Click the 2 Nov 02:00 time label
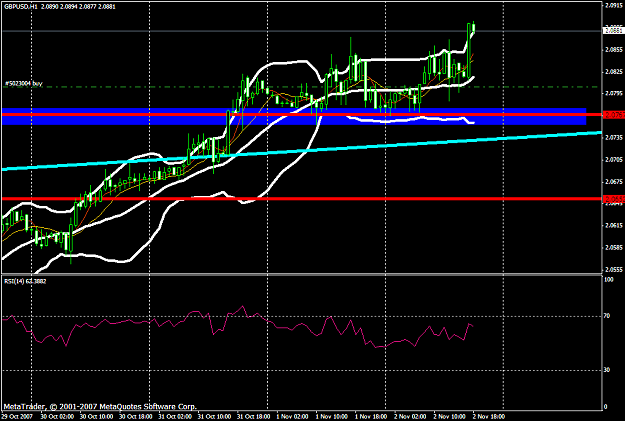This screenshot has width=625, height=421. pyautogui.click(x=410, y=417)
